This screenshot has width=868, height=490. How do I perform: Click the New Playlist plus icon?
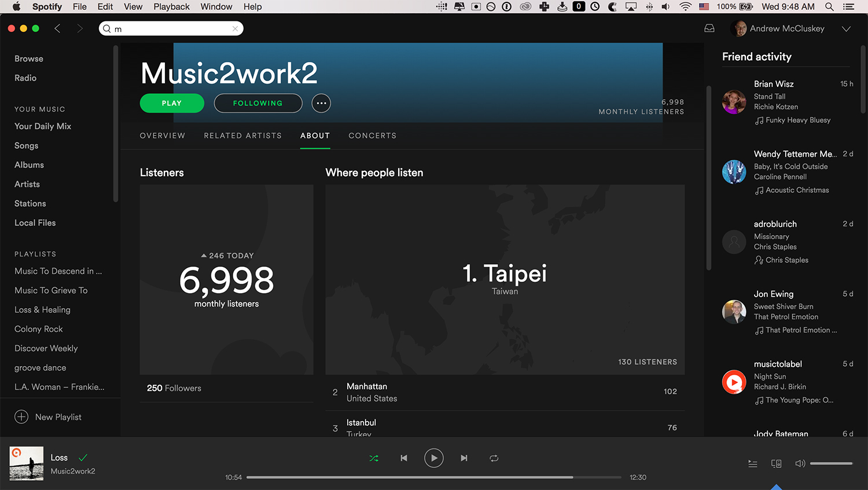[21, 417]
